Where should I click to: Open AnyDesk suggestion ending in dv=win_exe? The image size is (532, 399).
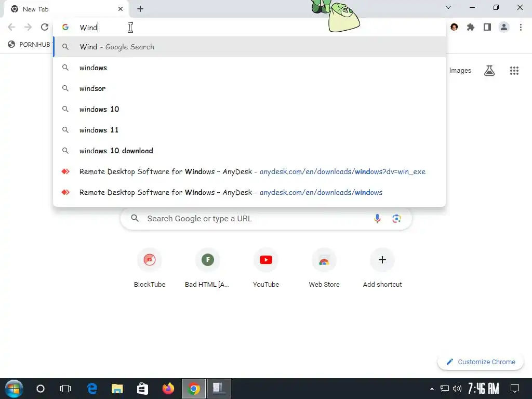point(249,171)
